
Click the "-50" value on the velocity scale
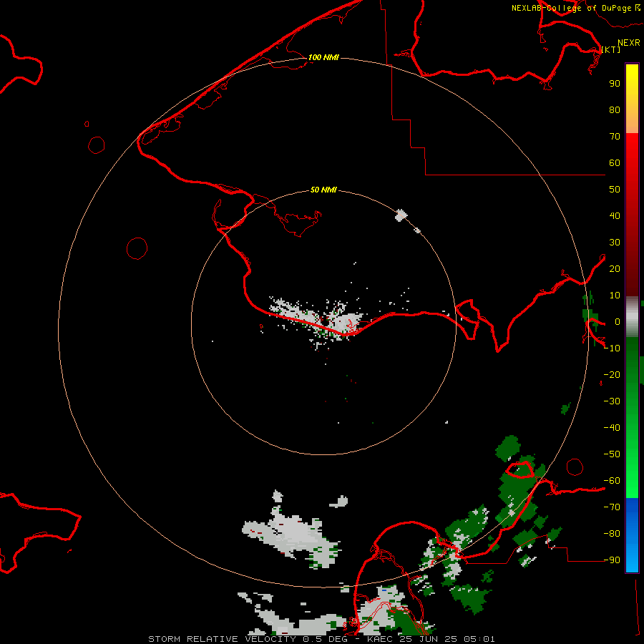coord(612,454)
